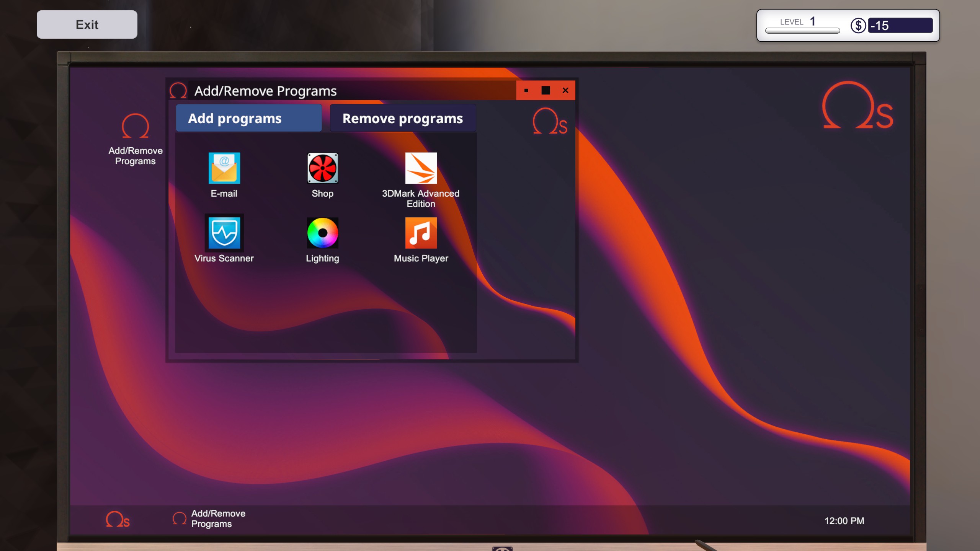Screen dimensions: 980x551
Task: Click the level progress bar
Action: (802, 31)
